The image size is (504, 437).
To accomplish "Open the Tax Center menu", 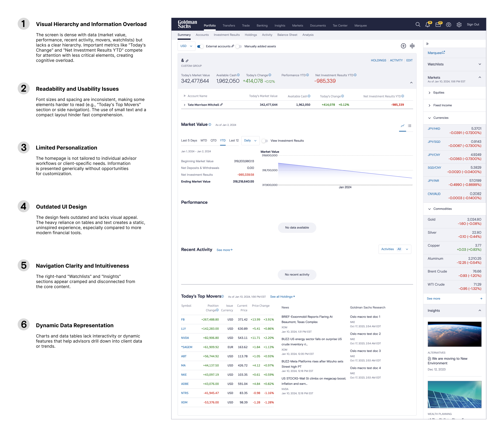I will [340, 25].
